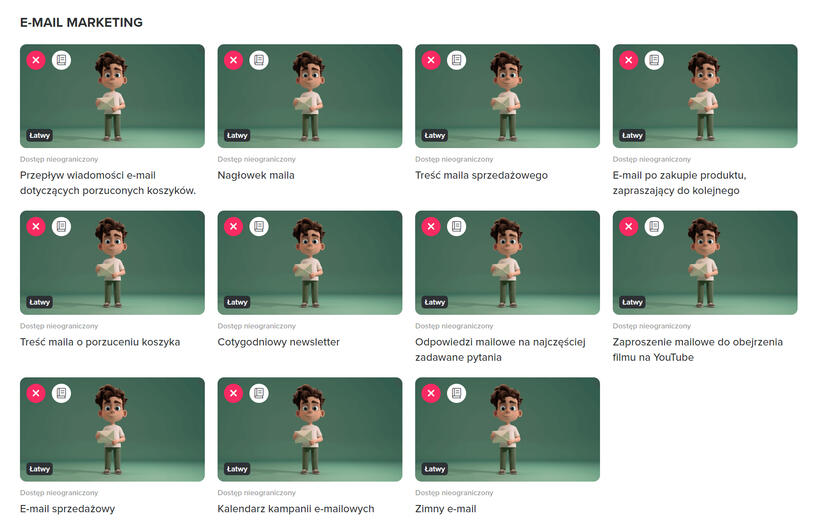Click the document icon on Zimny e-mail card

click(x=457, y=394)
